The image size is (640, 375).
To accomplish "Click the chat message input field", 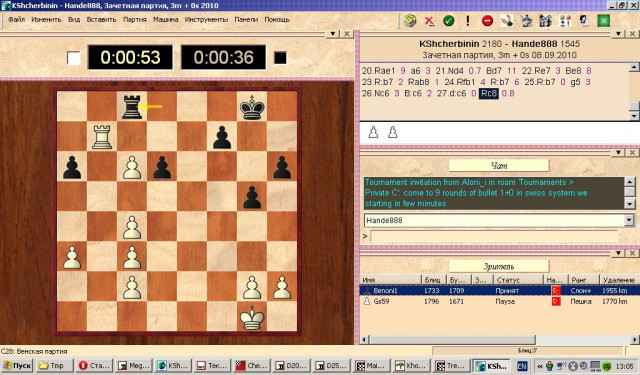I will (494, 236).
